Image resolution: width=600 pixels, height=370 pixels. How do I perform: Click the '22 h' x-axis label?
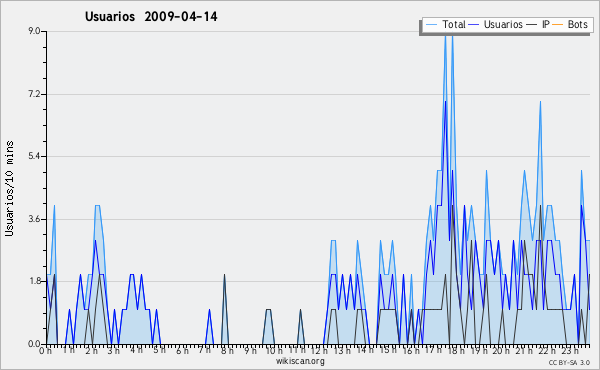pos(546,350)
